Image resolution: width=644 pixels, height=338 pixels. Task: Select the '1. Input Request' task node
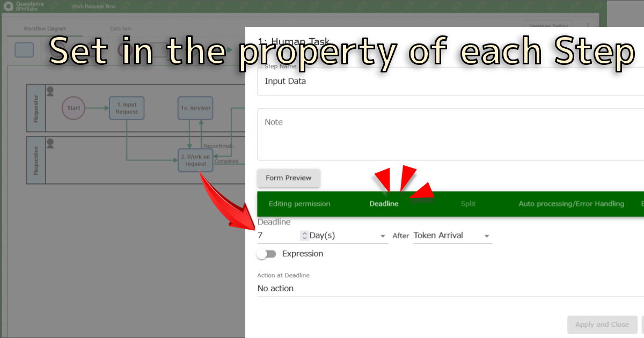click(127, 108)
